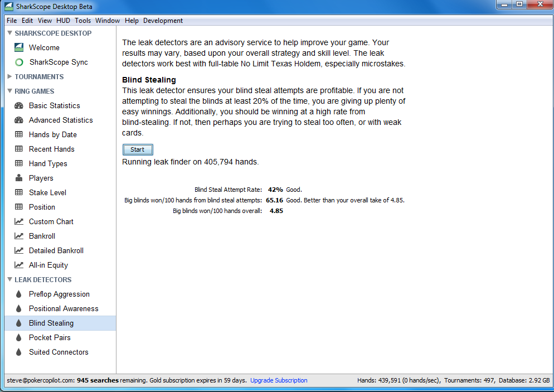The image size is (554, 392).
Task: Click the Pocket Pairs droplet icon
Action: coord(19,337)
